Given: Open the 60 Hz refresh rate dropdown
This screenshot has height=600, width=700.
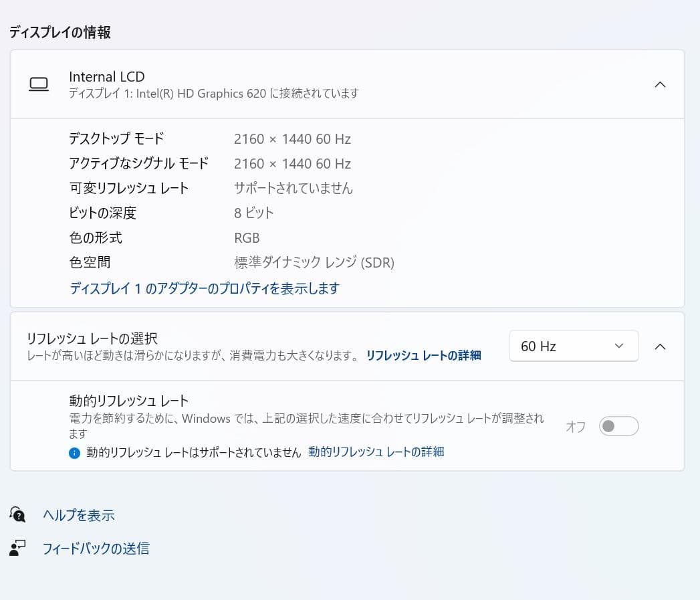Looking at the screenshot, I should point(573,346).
